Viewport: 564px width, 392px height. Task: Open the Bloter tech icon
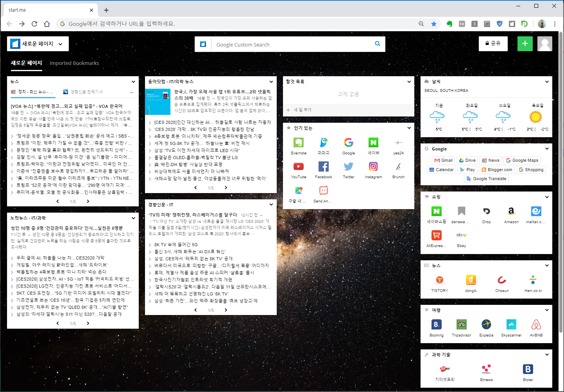click(528, 369)
